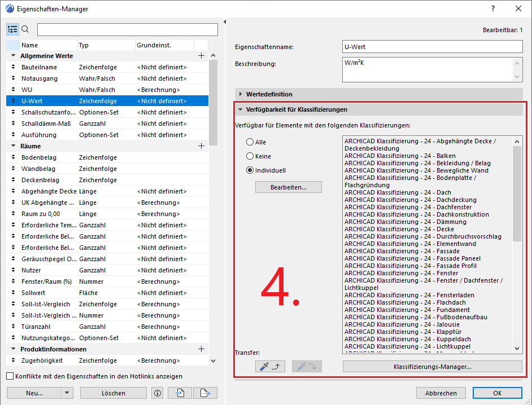Viewport: 532px width, 405px height.
Task: Open the dropdown arrow beside Neu button
Action: click(x=67, y=393)
